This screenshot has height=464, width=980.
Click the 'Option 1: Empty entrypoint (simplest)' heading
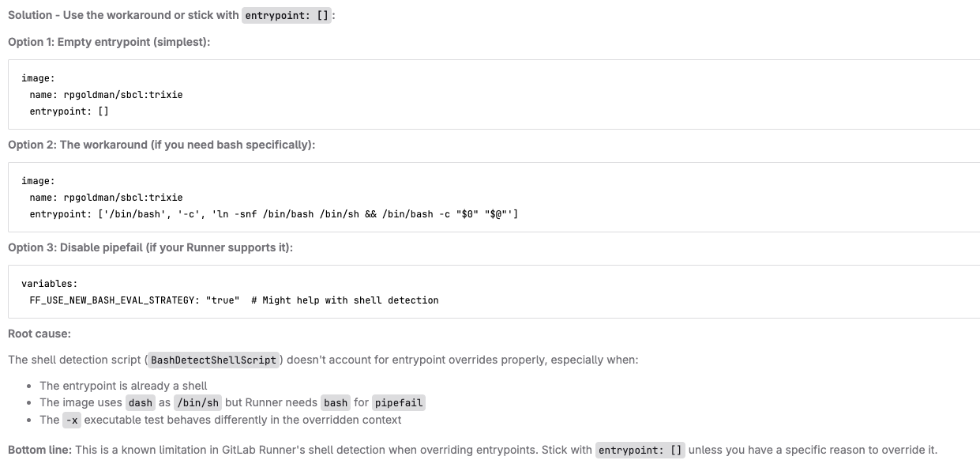[x=109, y=41]
